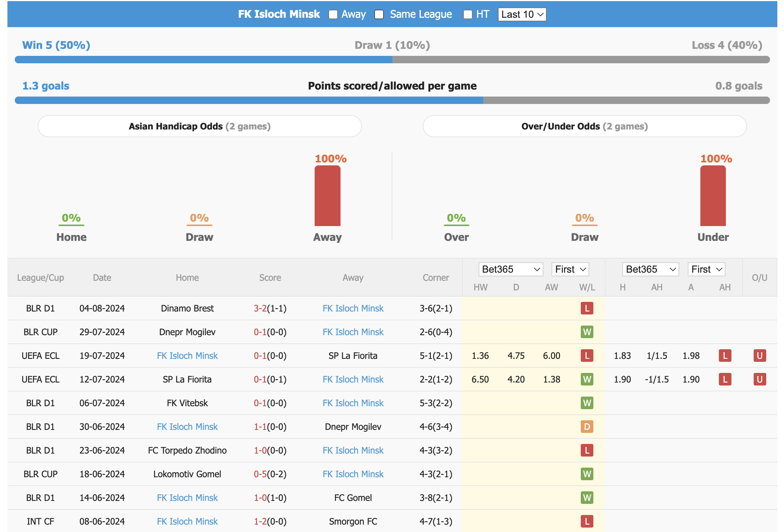Click Win 5 (50%) label
The image size is (784, 532).
(x=56, y=45)
